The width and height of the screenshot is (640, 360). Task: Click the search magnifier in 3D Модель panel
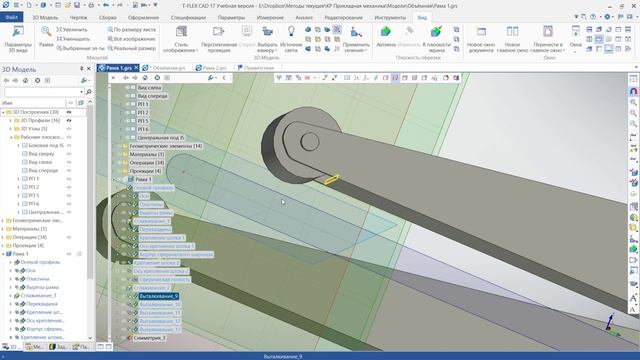click(89, 92)
